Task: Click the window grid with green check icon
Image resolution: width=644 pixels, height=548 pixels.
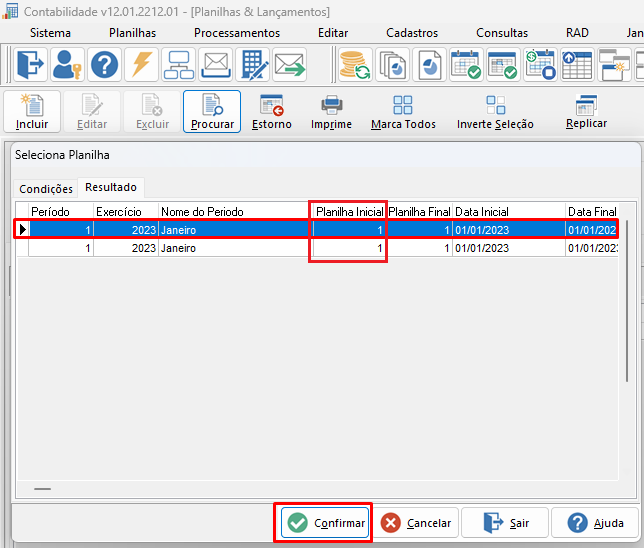Action: pos(503,64)
